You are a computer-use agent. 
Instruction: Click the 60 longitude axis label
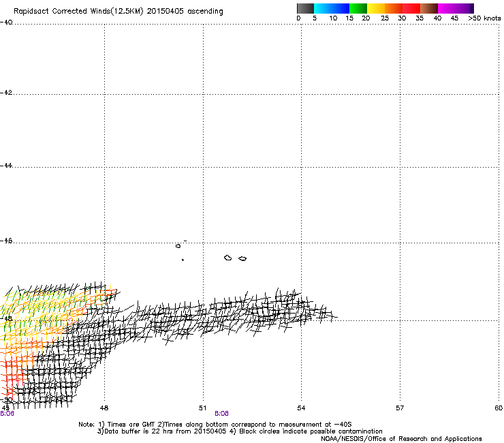pyautogui.click(x=499, y=408)
